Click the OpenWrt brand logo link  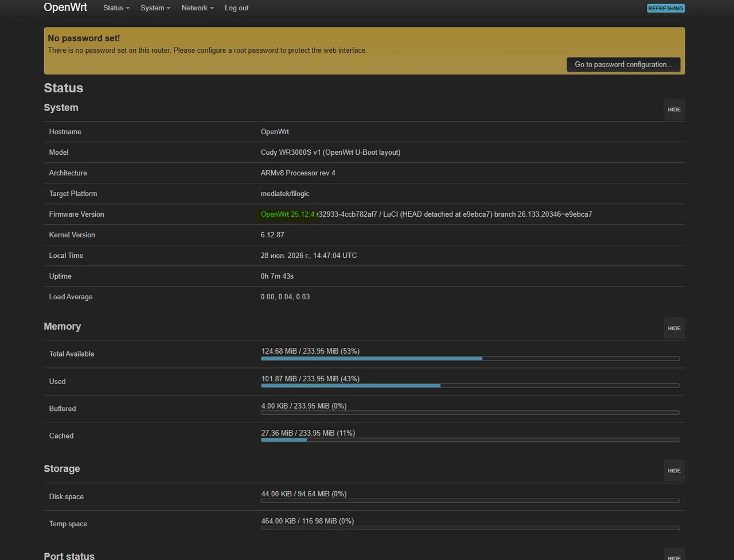click(x=65, y=7)
